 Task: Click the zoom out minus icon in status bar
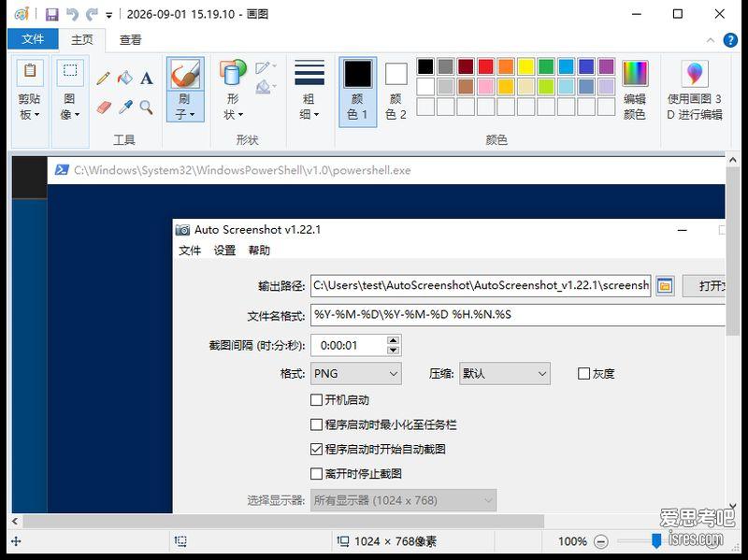[601, 541]
